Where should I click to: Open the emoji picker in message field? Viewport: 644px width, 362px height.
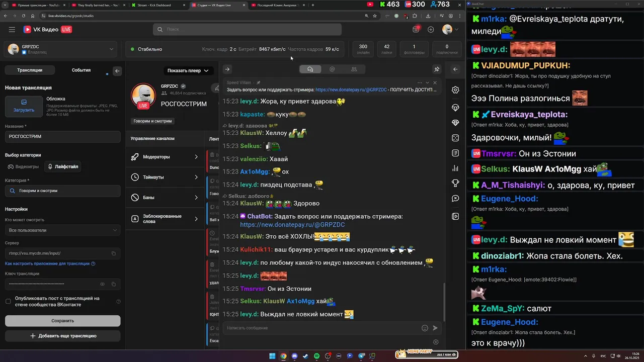click(x=425, y=328)
